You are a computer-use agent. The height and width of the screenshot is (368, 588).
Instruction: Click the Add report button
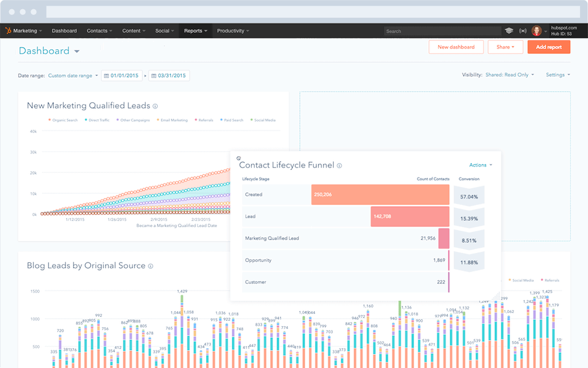[x=548, y=47]
